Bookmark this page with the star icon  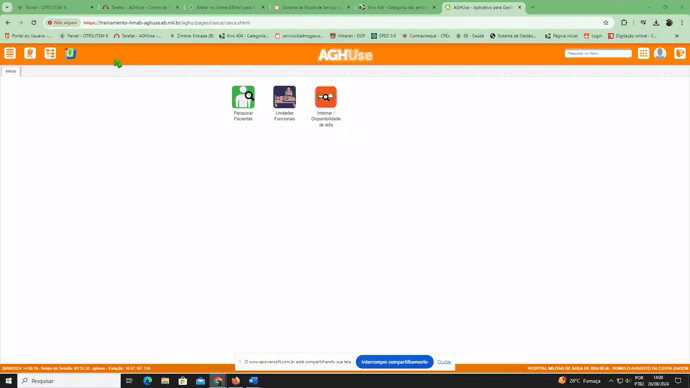(x=606, y=22)
